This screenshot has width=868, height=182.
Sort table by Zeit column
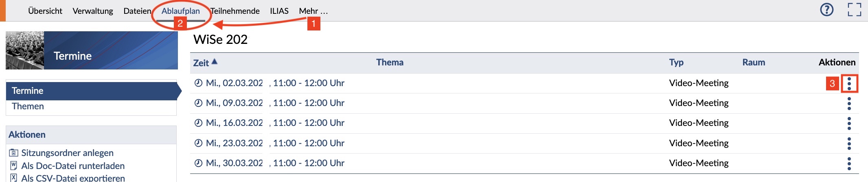coord(201,63)
